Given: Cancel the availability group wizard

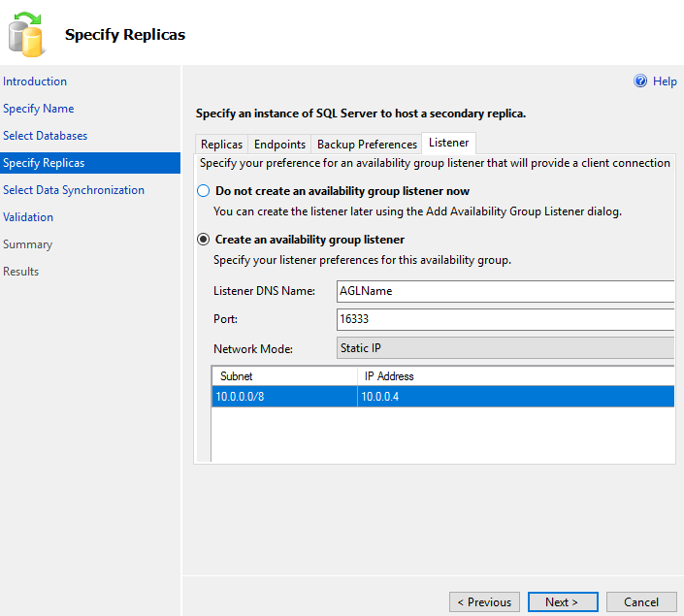Looking at the screenshot, I should click(641, 602).
